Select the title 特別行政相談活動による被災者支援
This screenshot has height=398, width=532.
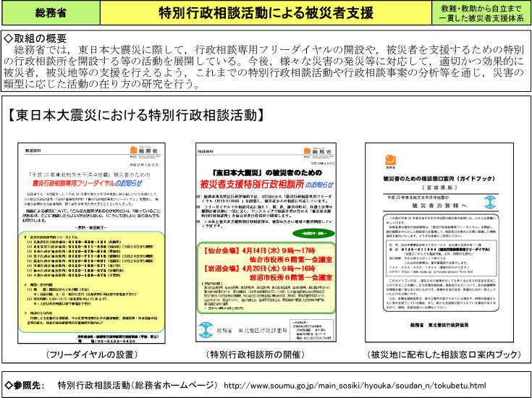(x=266, y=13)
